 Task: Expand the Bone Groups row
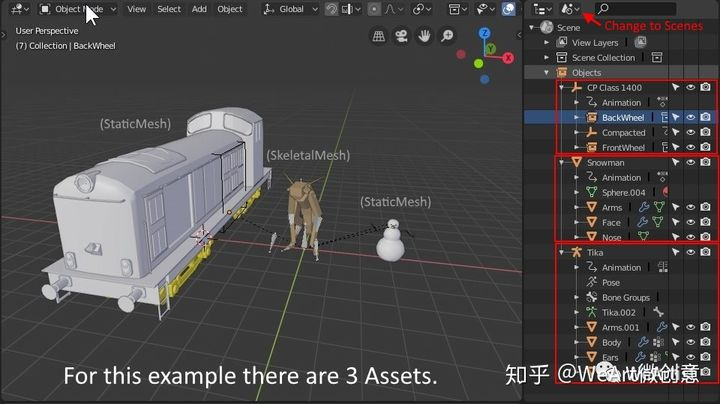point(577,297)
